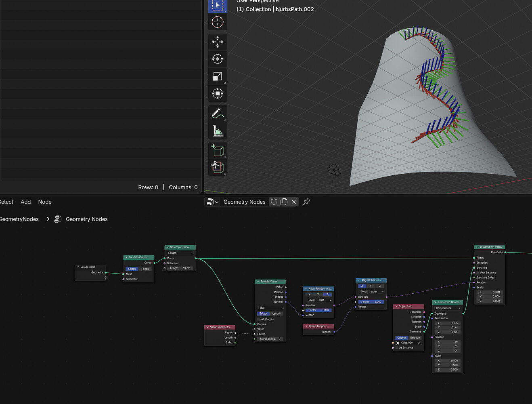Open the Add menu in node editor
This screenshot has height=404, width=532.
(26, 202)
